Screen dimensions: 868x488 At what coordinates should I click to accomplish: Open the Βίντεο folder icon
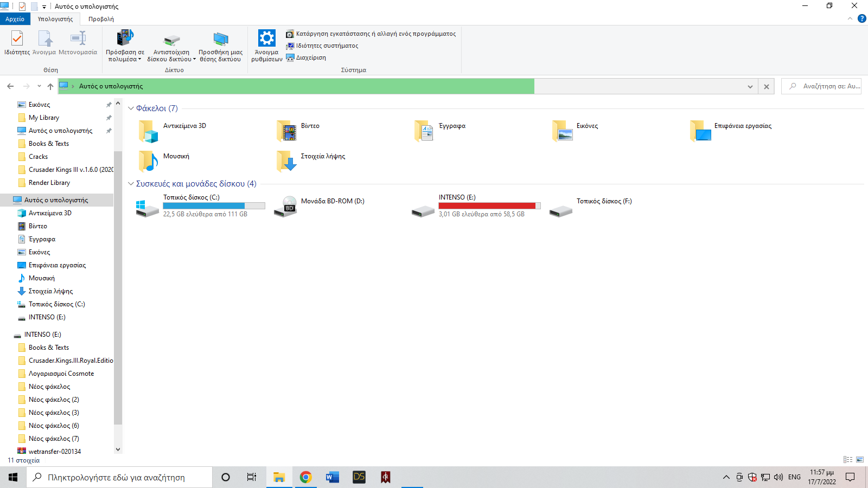pos(286,131)
